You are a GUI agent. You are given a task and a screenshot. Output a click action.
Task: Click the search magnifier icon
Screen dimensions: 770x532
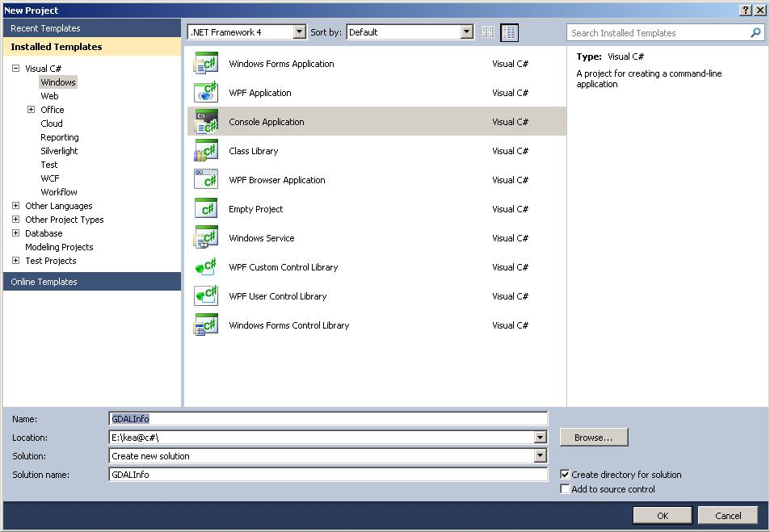pyautogui.click(x=755, y=33)
